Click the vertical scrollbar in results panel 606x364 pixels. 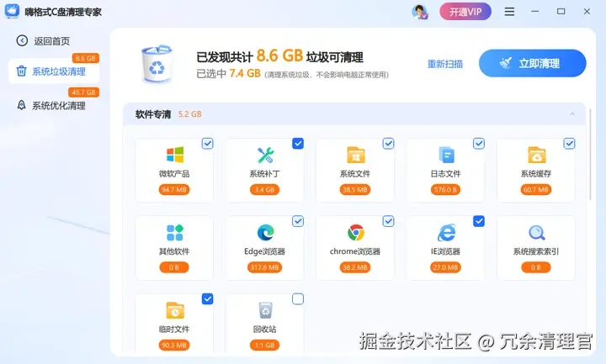click(x=590, y=155)
